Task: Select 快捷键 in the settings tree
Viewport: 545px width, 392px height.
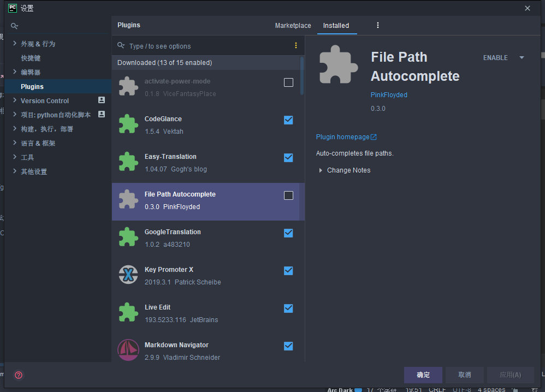Action: tap(31, 58)
